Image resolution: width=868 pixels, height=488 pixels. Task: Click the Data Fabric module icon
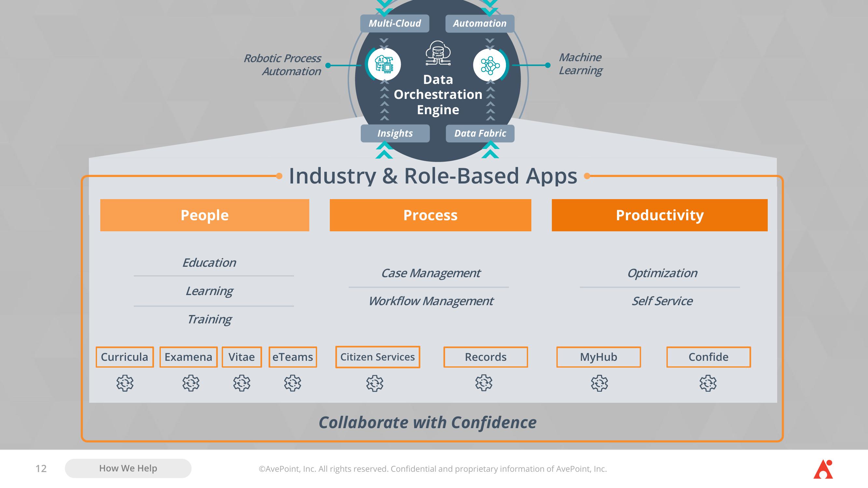coord(480,132)
